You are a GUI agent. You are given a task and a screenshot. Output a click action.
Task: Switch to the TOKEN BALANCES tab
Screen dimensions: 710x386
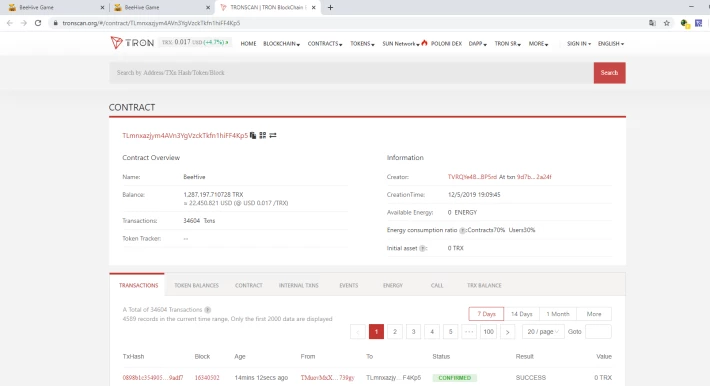coord(196,285)
